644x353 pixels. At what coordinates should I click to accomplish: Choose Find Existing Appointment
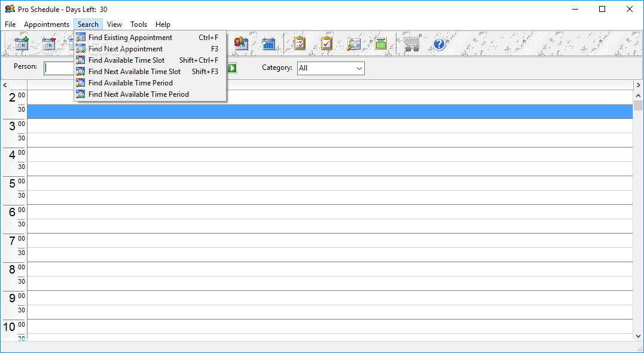tap(150, 38)
